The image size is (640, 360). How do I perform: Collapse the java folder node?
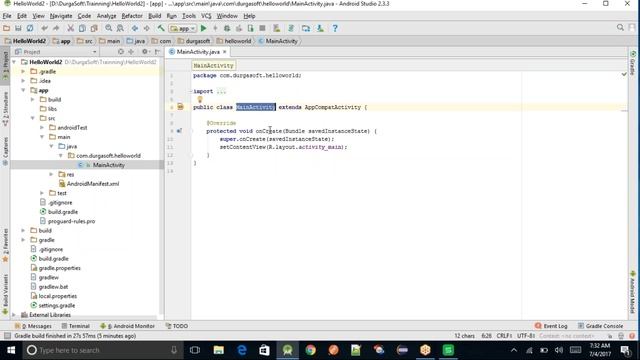coord(51,146)
